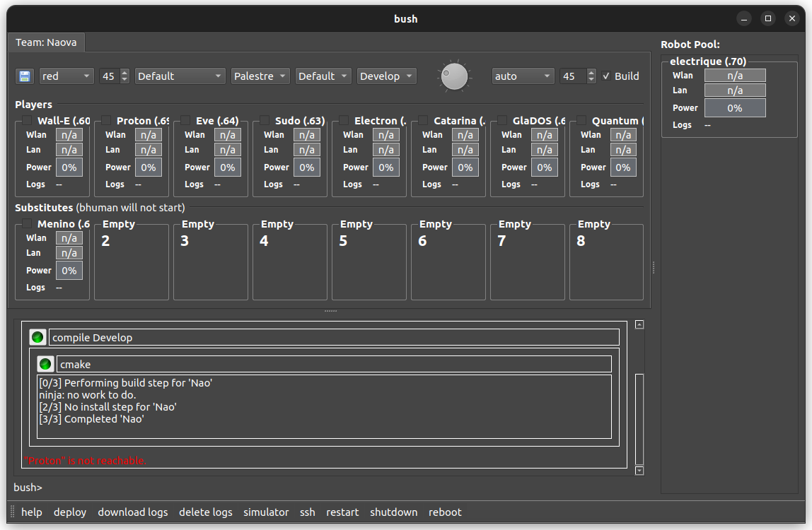
Task: Click the console scroll-up arrow
Action: (639, 324)
